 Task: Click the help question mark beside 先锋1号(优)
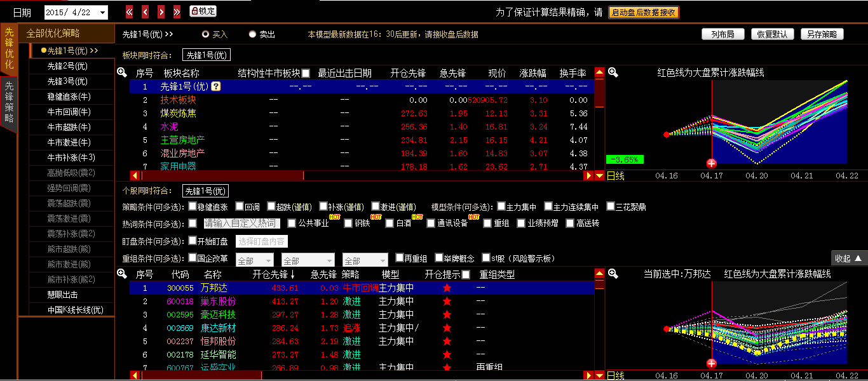216,86
